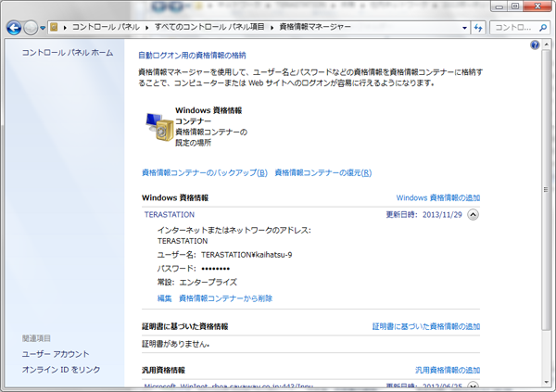Screen dimensions: 556x392
Task: Click 証明書がありません text
Action: [x=175, y=344]
